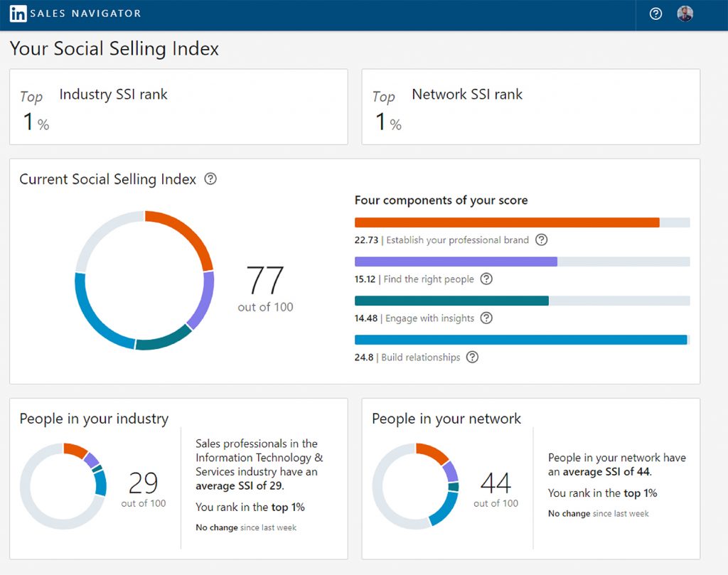The height and width of the screenshot is (575, 728).
Task: Show help for Current Social Selling Index
Action: coord(210,178)
